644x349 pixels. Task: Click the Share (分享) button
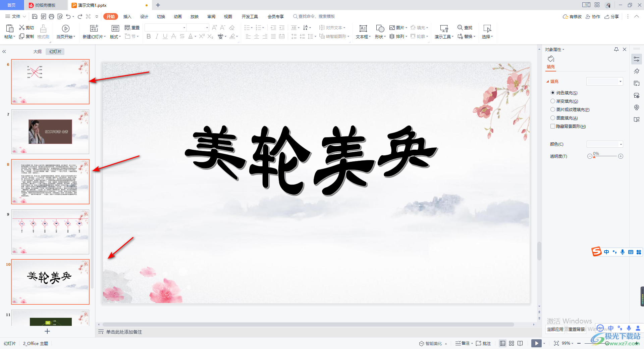[x=611, y=16]
